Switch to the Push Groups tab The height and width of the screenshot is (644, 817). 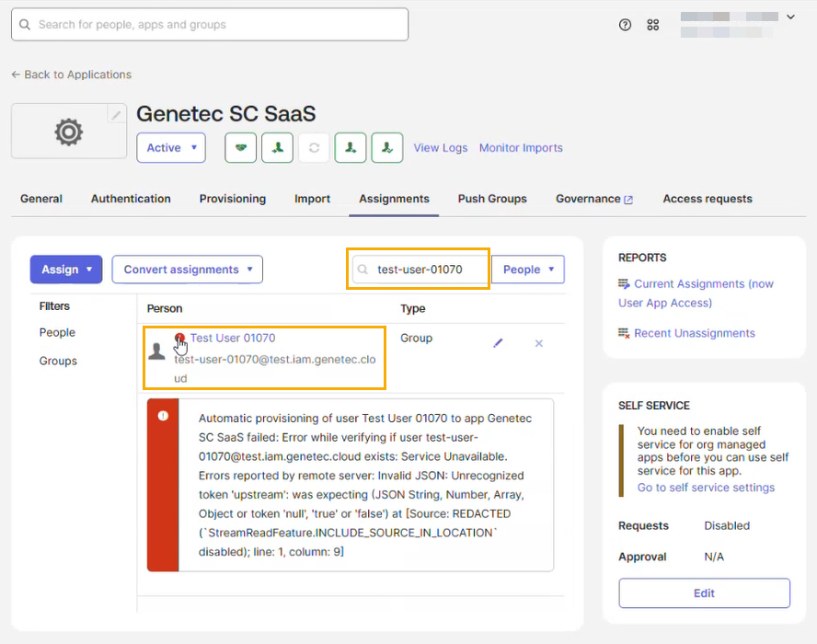(492, 199)
